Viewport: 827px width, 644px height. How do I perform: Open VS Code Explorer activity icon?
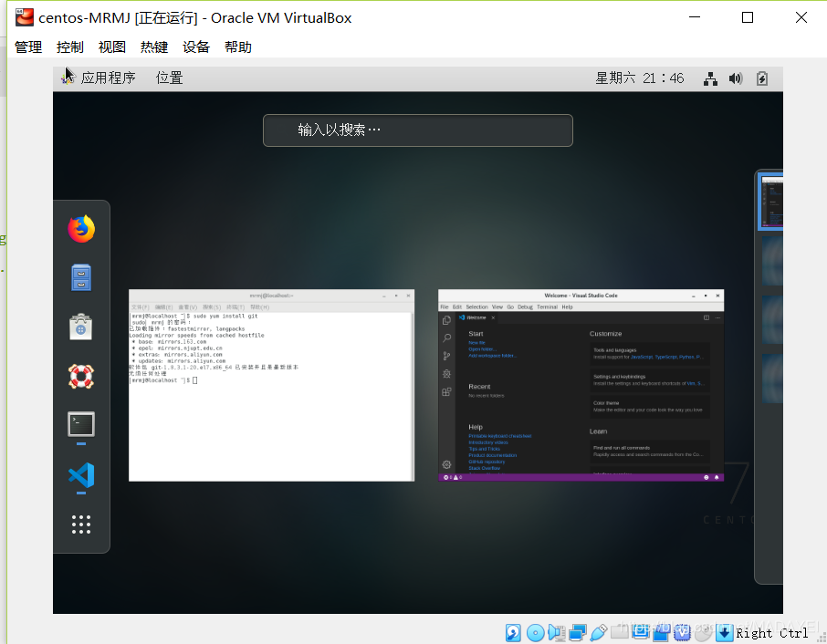coord(446,320)
